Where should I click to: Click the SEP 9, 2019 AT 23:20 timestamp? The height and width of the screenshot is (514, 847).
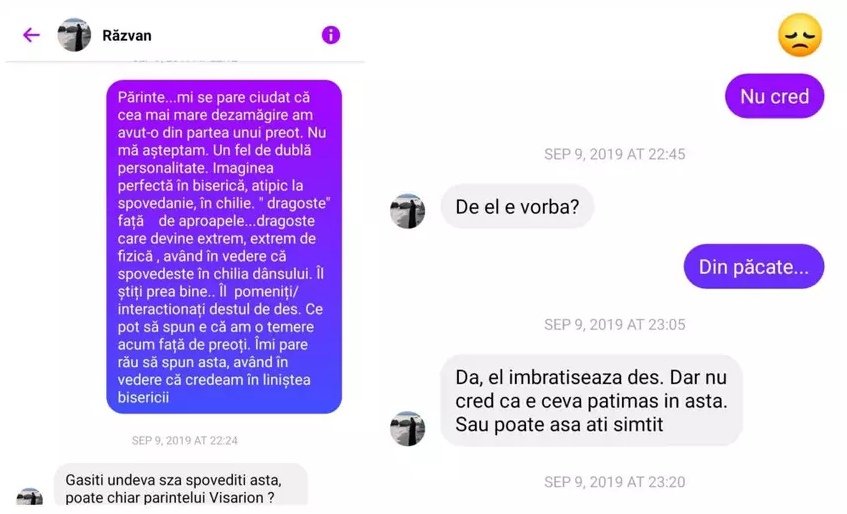[615, 482]
